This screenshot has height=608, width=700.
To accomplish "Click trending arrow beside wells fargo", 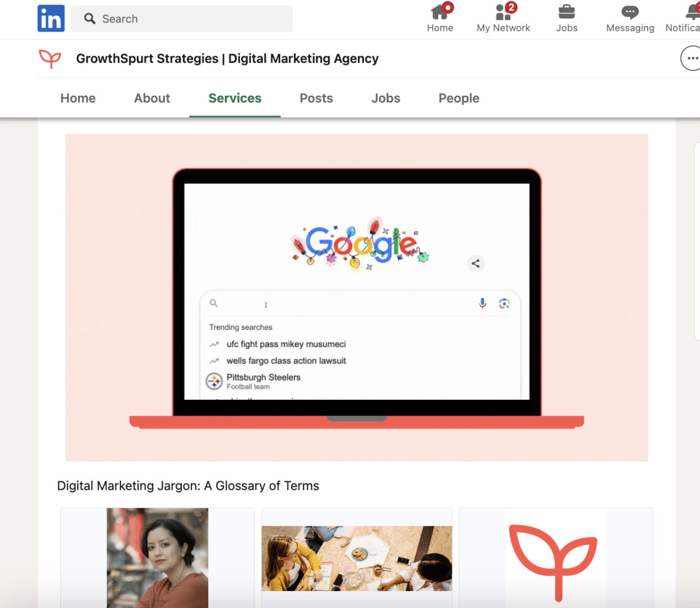I will click(x=215, y=361).
